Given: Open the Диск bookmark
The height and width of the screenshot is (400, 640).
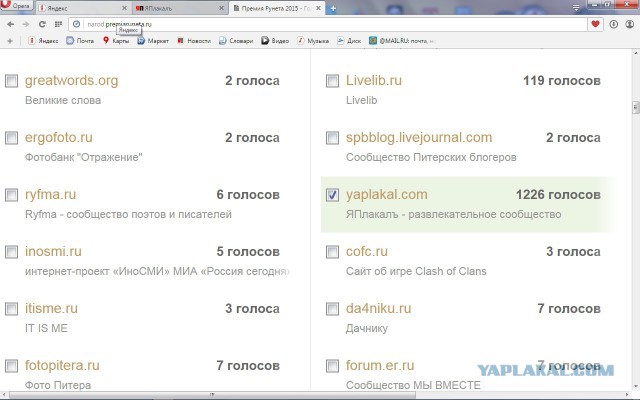Looking at the screenshot, I should (x=349, y=41).
